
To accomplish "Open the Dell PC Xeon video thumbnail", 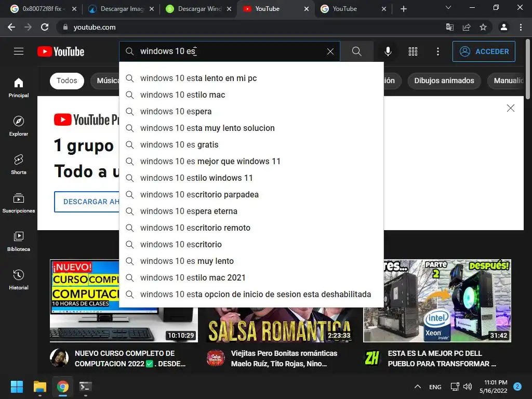I will pos(437,301).
